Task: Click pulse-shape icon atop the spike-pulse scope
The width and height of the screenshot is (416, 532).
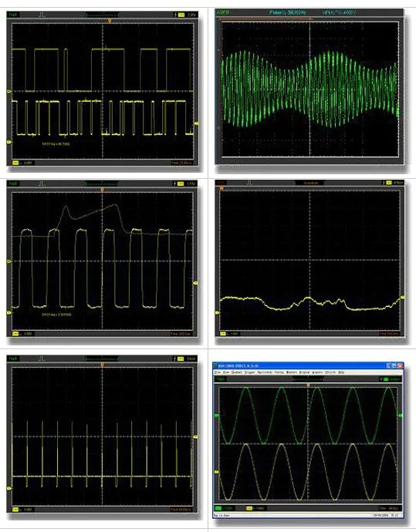Action: pyautogui.click(x=42, y=359)
